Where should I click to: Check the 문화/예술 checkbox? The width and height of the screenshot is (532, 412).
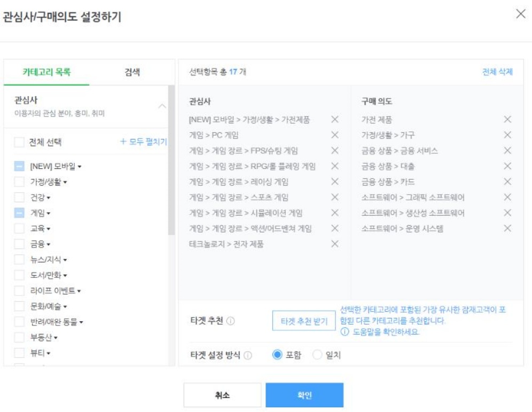point(19,306)
